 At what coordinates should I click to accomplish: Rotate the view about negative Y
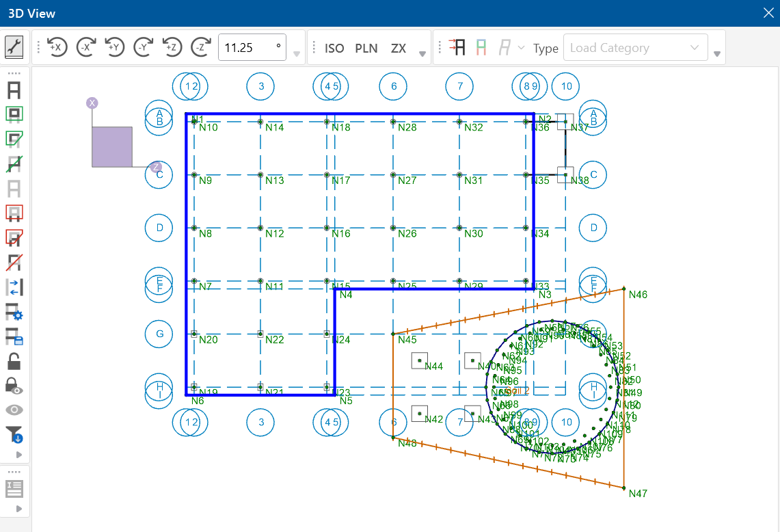click(144, 47)
